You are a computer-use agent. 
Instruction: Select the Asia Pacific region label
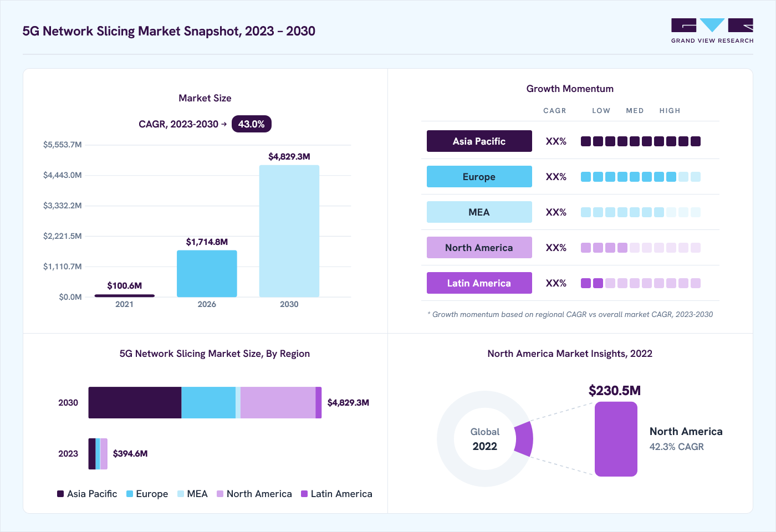(x=479, y=141)
